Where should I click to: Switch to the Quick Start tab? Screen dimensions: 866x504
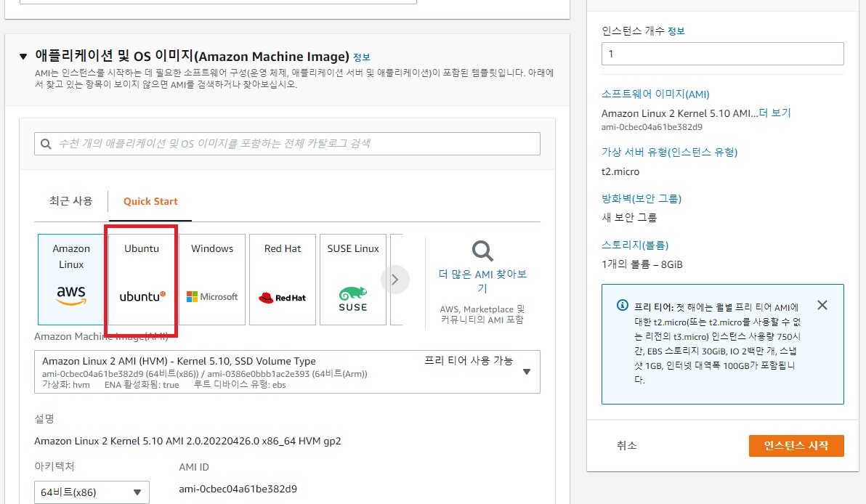tap(150, 201)
